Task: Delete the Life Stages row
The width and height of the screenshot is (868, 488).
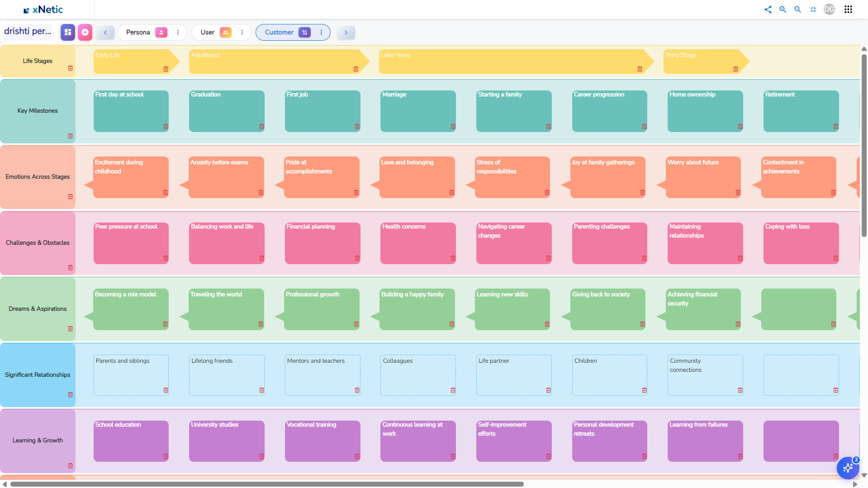Action: pos(71,68)
